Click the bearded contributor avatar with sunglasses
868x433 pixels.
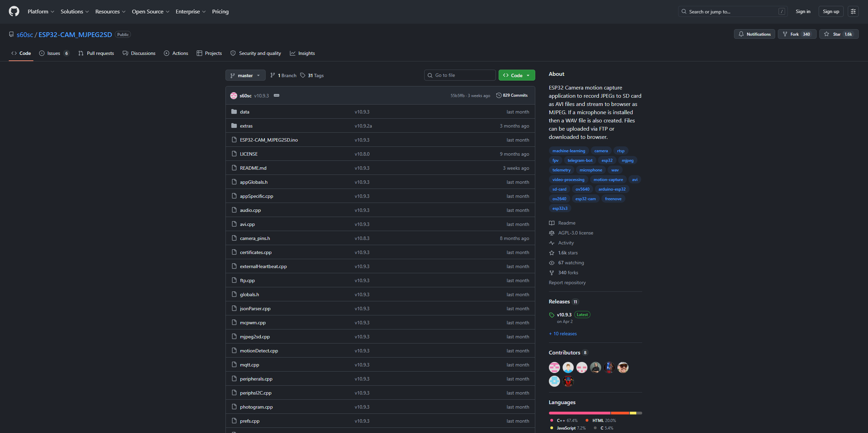(623, 368)
